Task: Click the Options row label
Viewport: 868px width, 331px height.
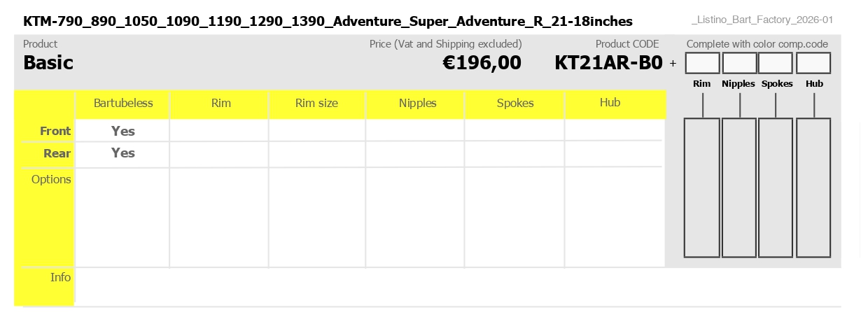Action: (x=51, y=180)
